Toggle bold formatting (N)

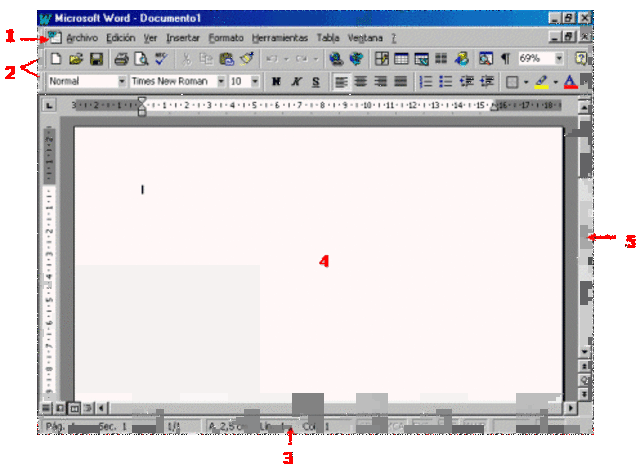(x=276, y=82)
